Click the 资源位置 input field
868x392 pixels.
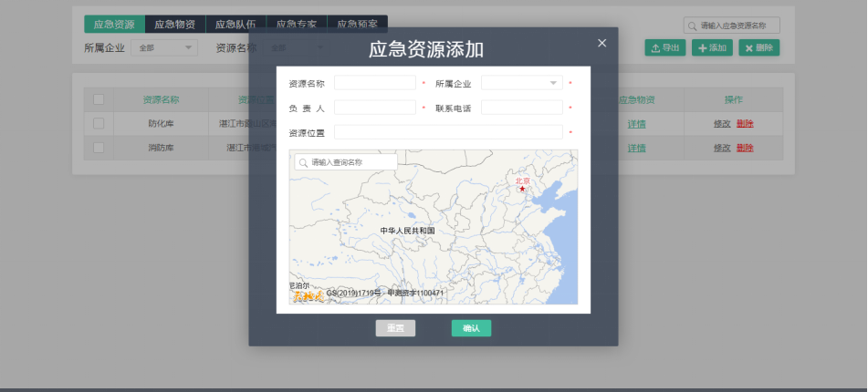click(448, 132)
